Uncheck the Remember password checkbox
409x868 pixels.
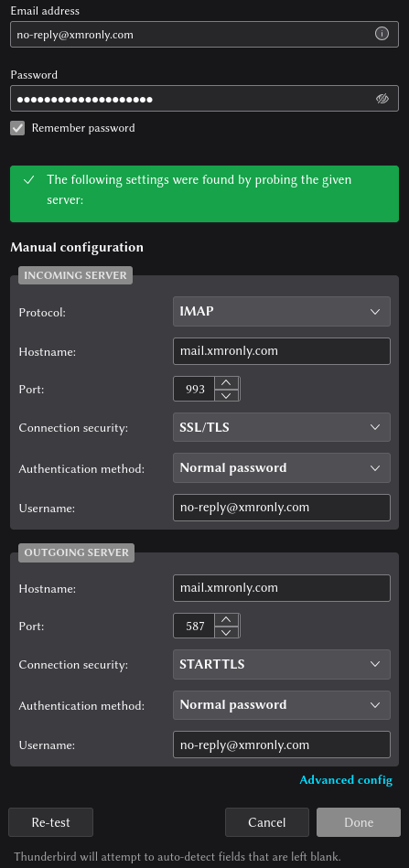pos(17,128)
